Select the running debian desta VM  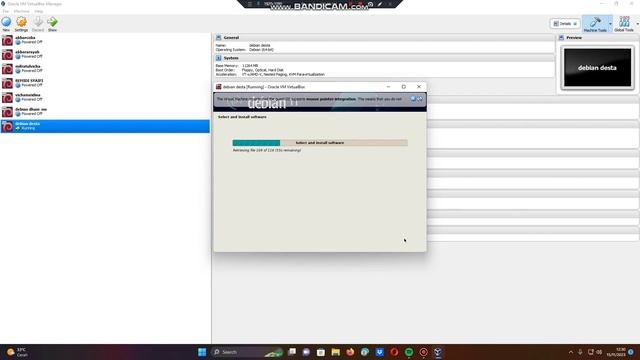coord(105,126)
